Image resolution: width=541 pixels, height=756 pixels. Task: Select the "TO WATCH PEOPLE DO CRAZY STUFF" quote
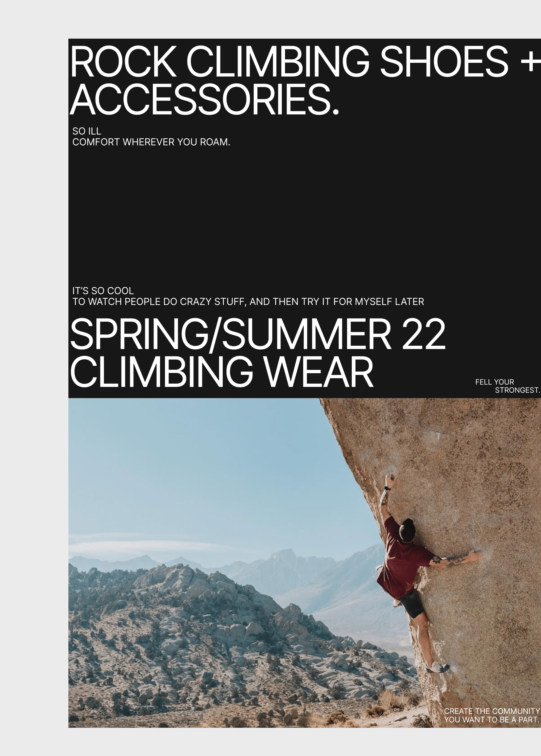[x=159, y=302]
